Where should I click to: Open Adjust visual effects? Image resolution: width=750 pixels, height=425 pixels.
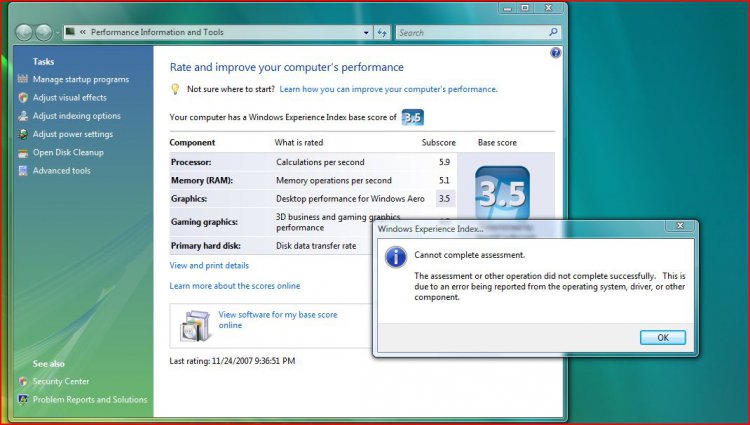point(70,98)
